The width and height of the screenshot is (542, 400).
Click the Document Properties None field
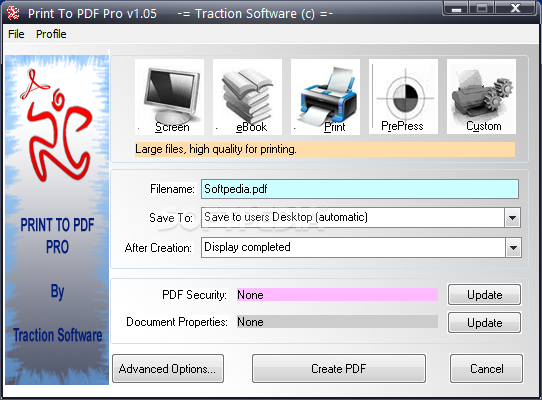click(x=337, y=322)
